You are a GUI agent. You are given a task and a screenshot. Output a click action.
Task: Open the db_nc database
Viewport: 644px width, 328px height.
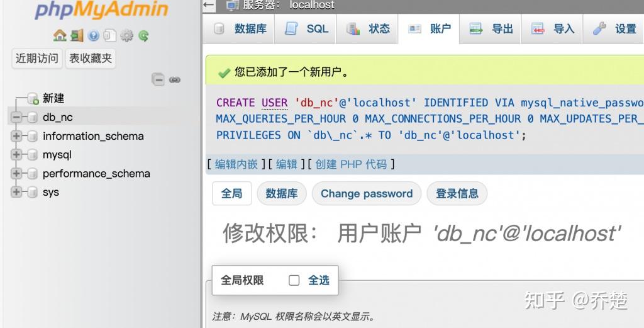[x=58, y=118]
